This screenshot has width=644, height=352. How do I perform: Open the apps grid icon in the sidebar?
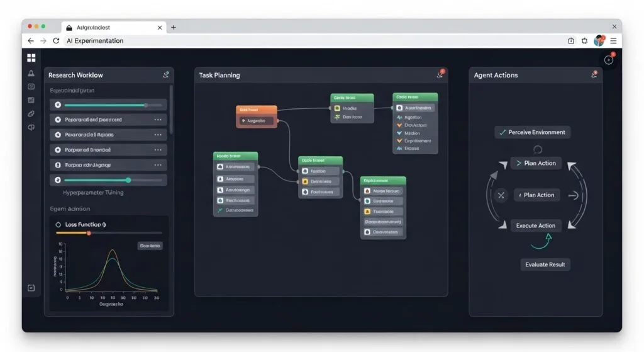coord(31,57)
